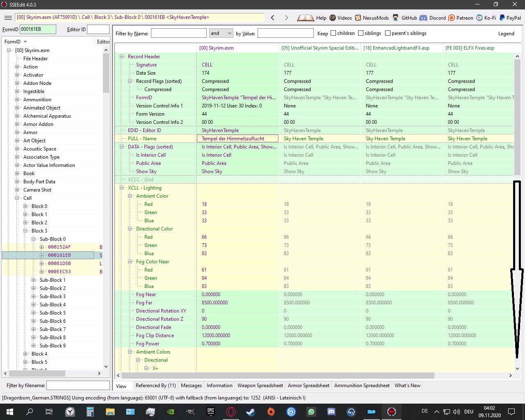Image resolution: width=525 pixels, height=420 pixels.
Task: Switch to the Referenced By (11) tab
Action: (155, 386)
